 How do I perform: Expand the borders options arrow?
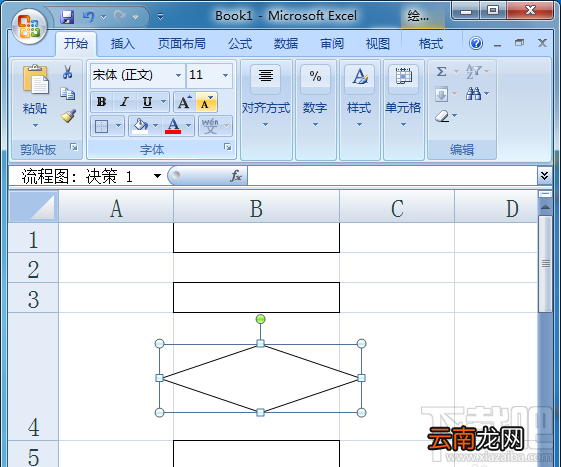coord(118,126)
